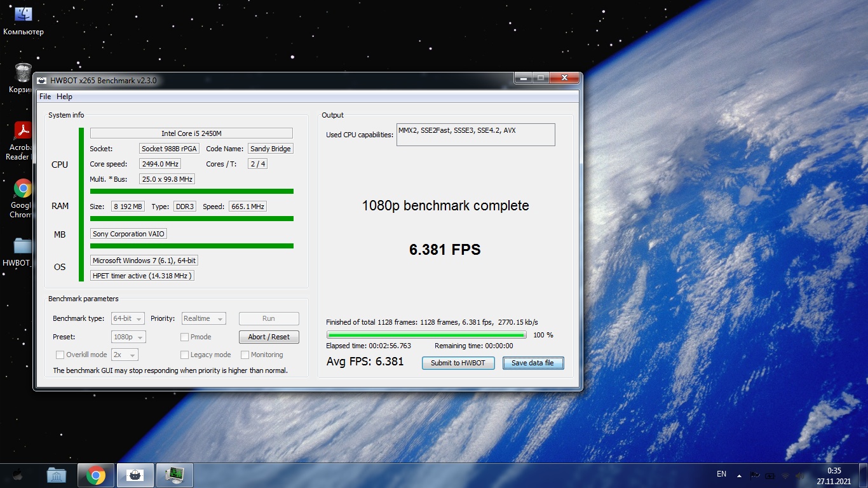Click the Avg FPS: 6.381 label

click(365, 362)
